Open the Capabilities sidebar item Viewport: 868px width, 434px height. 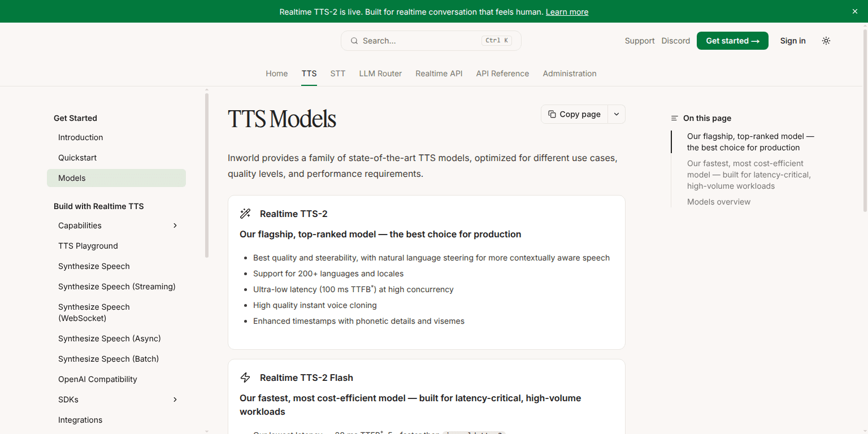pyautogui.click(x=116, y=225)
